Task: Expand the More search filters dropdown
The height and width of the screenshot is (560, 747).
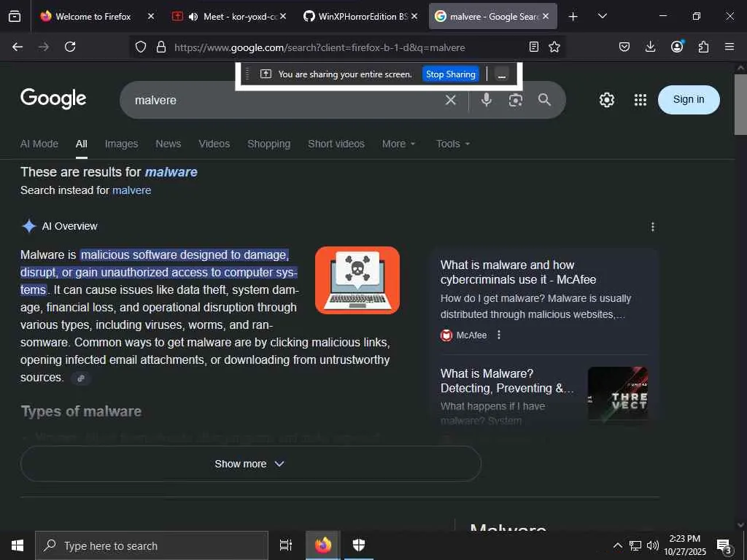Action: (399, 144)
